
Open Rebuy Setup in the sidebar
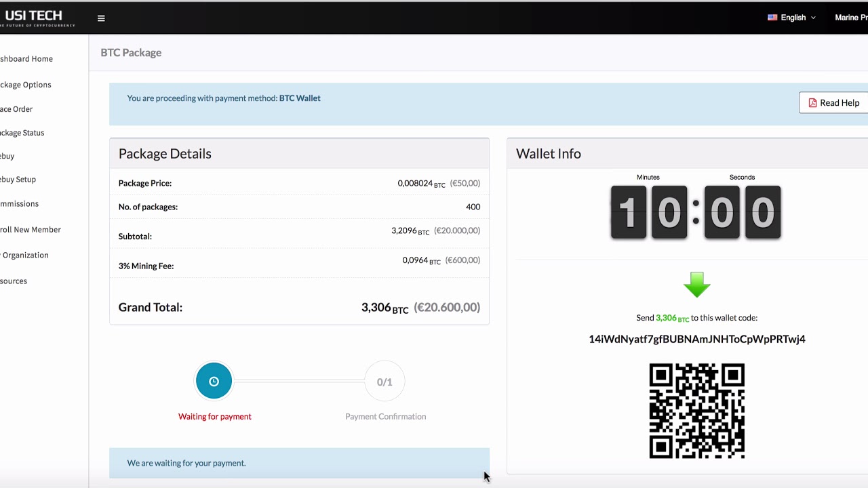pos(18,180)
